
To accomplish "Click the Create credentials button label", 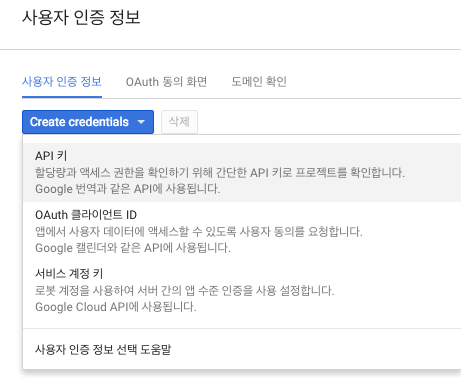I will pos(79,122).
